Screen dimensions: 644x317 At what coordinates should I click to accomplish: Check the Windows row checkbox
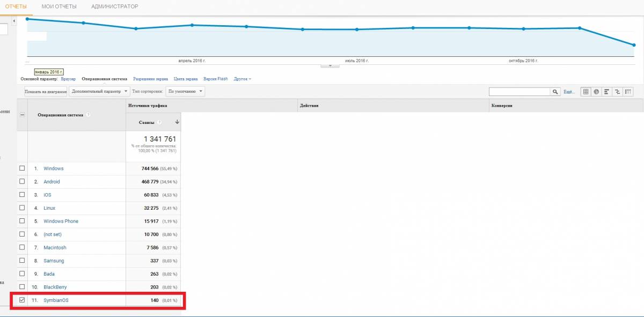(x=22, y=168)
